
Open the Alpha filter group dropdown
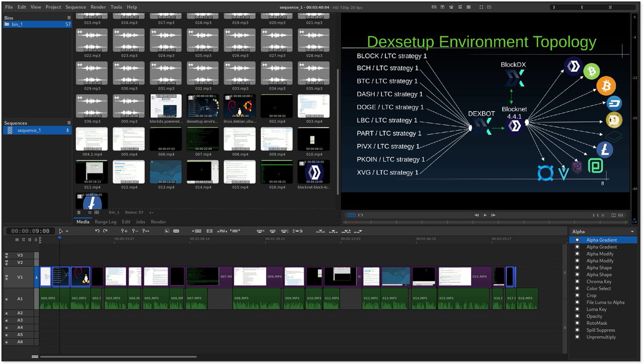(x=602, y=232)
